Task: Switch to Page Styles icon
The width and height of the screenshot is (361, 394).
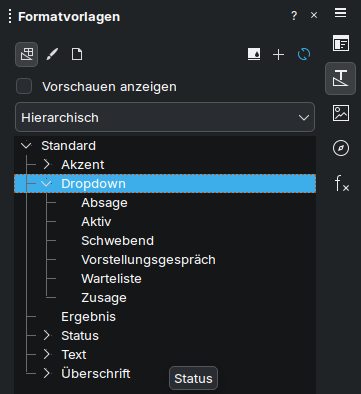Action: pyautogui.click(x=77, y=54)
